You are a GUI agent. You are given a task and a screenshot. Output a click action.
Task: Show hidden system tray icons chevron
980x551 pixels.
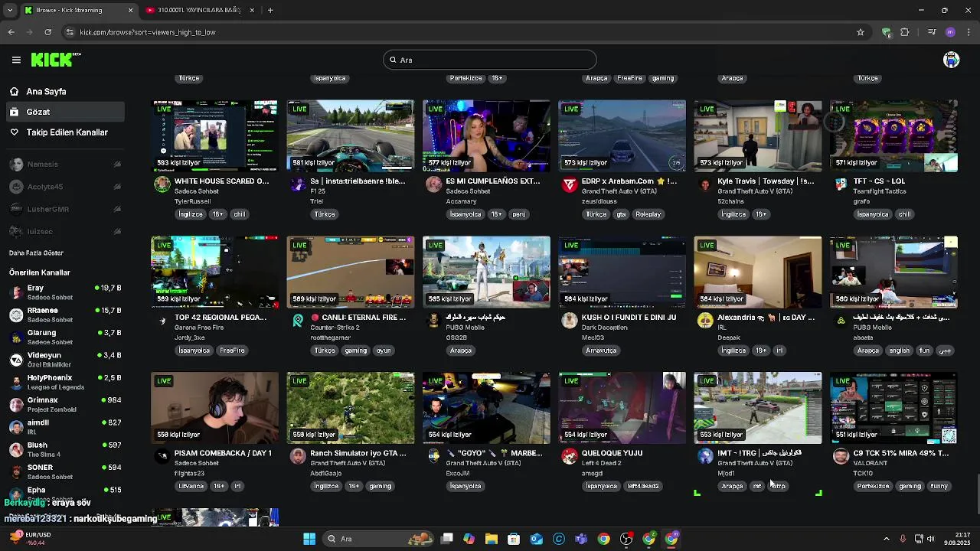(887, 539)
